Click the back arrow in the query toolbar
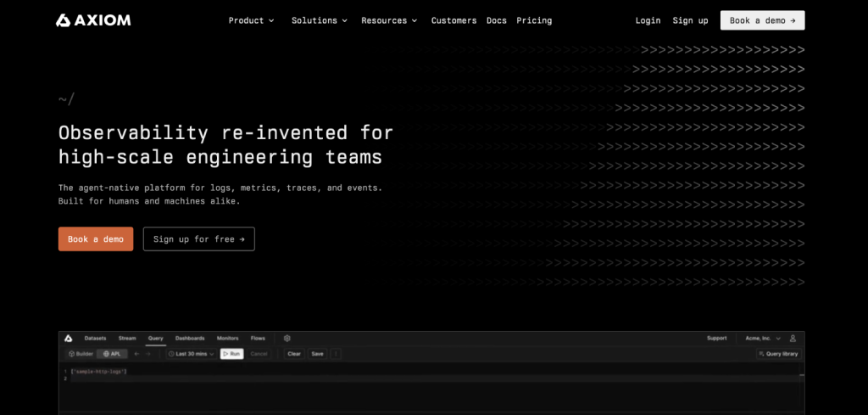868x415 pixels. [x=136, y=354]
